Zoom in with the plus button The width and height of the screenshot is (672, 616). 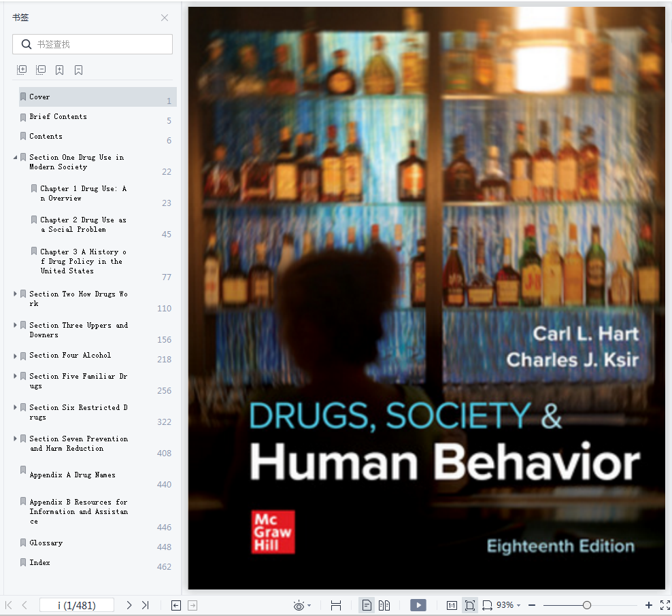pyautogui.click(x=649, y=605)
